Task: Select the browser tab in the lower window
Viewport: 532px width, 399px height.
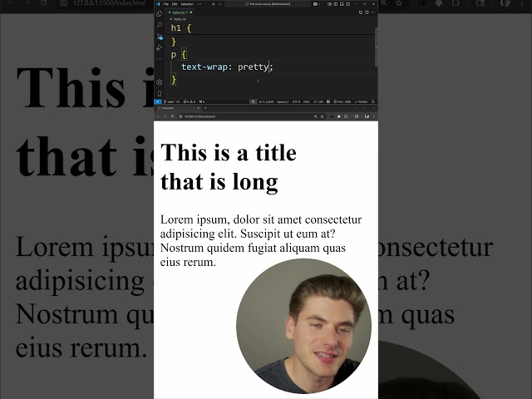Action: [177, 108]
